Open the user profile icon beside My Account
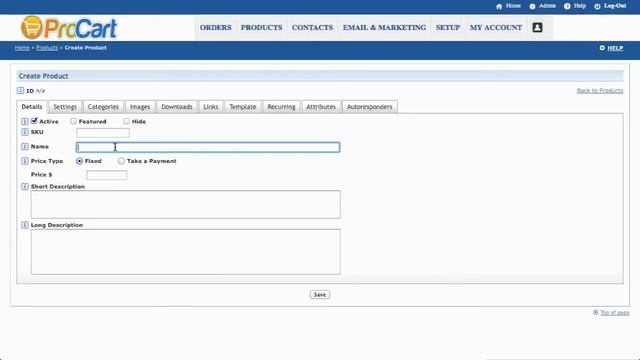Screen dimensions: 640x360 coord(537,27)
